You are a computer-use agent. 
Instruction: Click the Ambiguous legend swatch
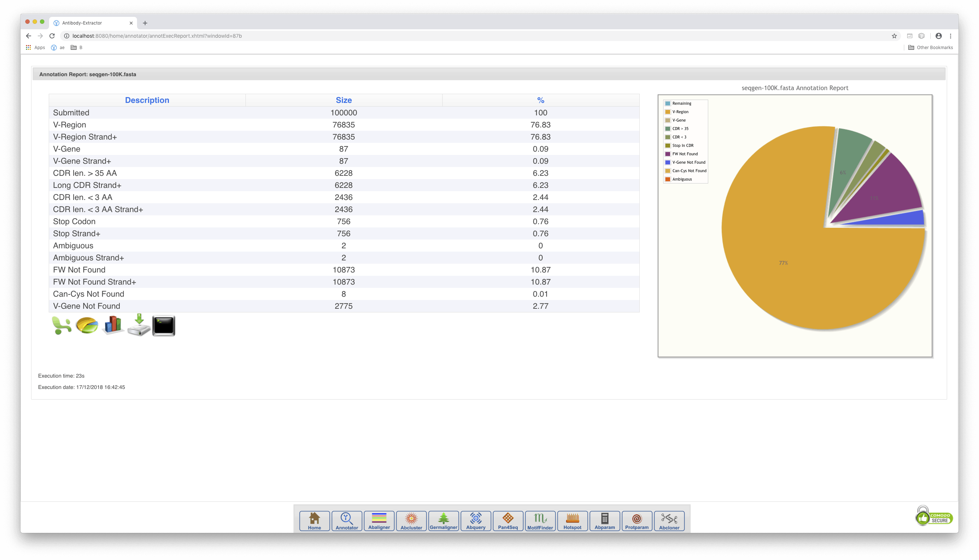click(x=668, y=179)
